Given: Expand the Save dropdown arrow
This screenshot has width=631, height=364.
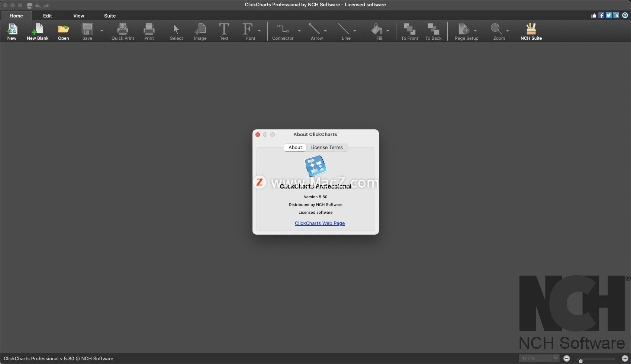Looking at the screenshot, I should (102, 31).
